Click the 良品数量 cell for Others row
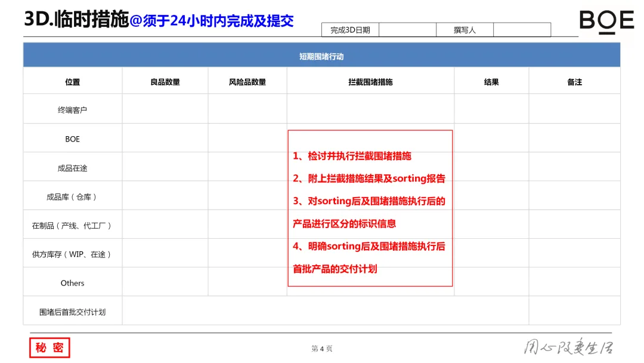644x363 pixels. 165,282
